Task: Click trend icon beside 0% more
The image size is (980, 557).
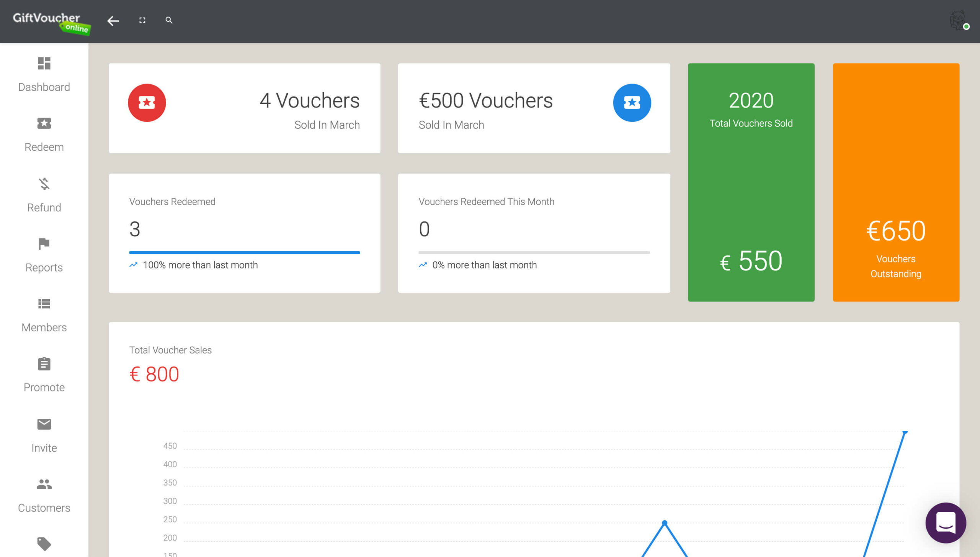Action: [x=423, y=265]
